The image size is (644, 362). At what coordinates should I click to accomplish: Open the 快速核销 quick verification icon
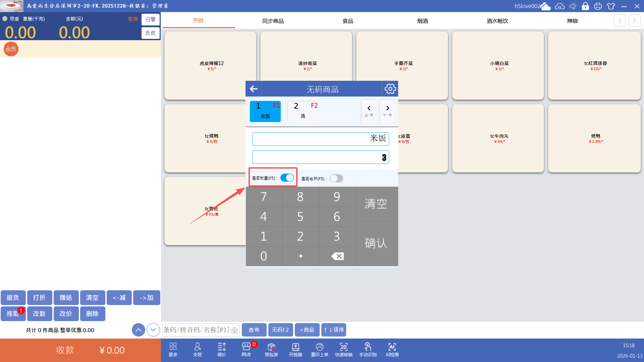343,350
